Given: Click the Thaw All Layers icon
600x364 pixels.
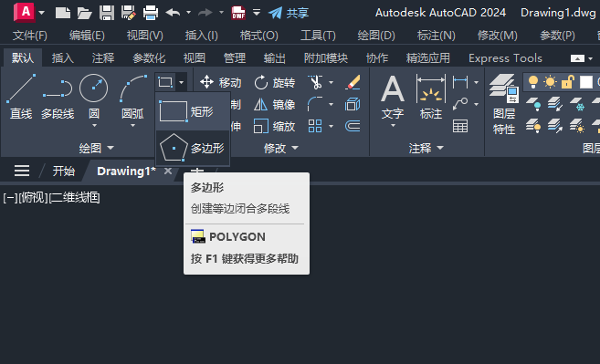Looking at the screenshot, I should (x=576, y=126).
